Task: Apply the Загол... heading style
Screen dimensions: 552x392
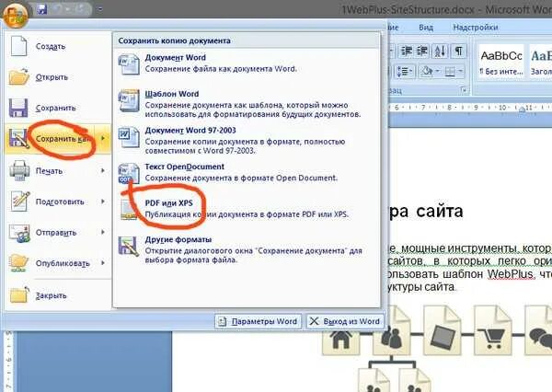Action: (x=540, y=61)
